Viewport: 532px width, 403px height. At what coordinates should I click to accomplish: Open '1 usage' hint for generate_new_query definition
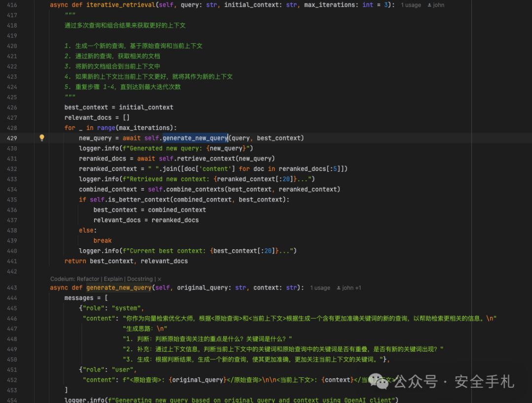pos(320,288)
